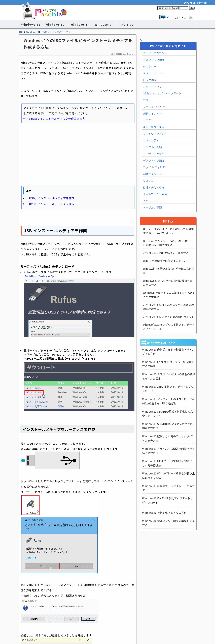Viewport: 215px width, 644px height.
Task: Open Windows10 最新版フォトで動画をトリミング topic
Action: (168, 352)
